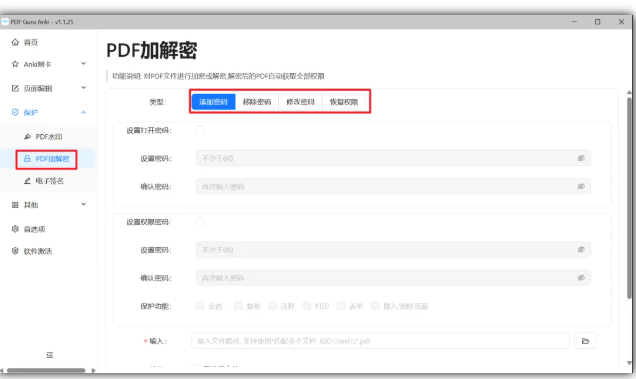Check the 复制 protection option
Image resolution: width=636 pixels, height=379 pixels.
coord(238,306)
